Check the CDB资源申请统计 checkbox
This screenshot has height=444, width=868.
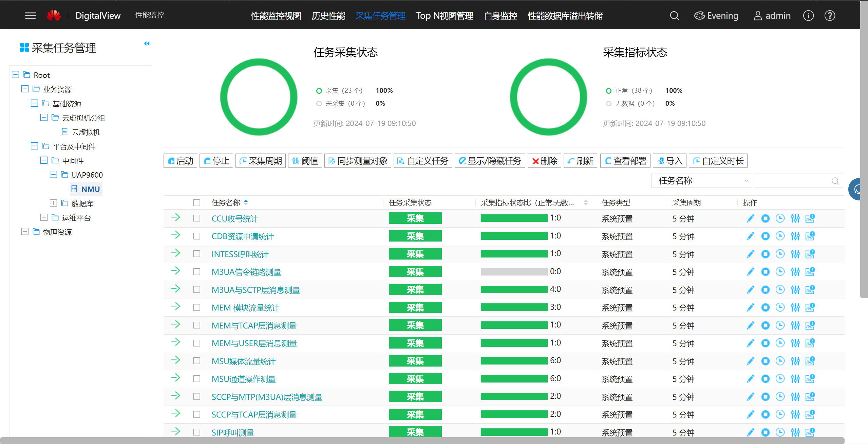[x=197, y=236]
